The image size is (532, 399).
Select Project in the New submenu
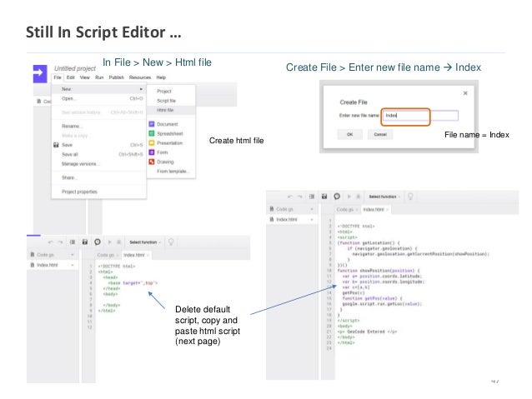[171, 91]
